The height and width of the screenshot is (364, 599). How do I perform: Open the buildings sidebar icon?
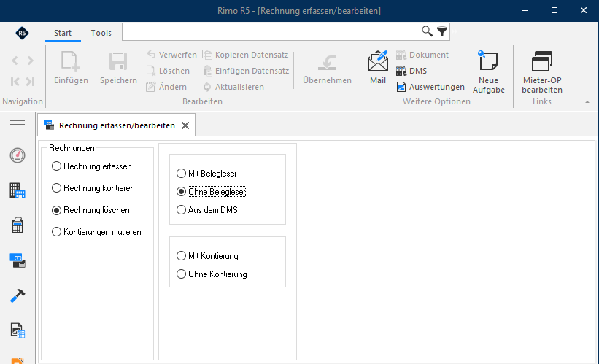click(x=18, y=190)
